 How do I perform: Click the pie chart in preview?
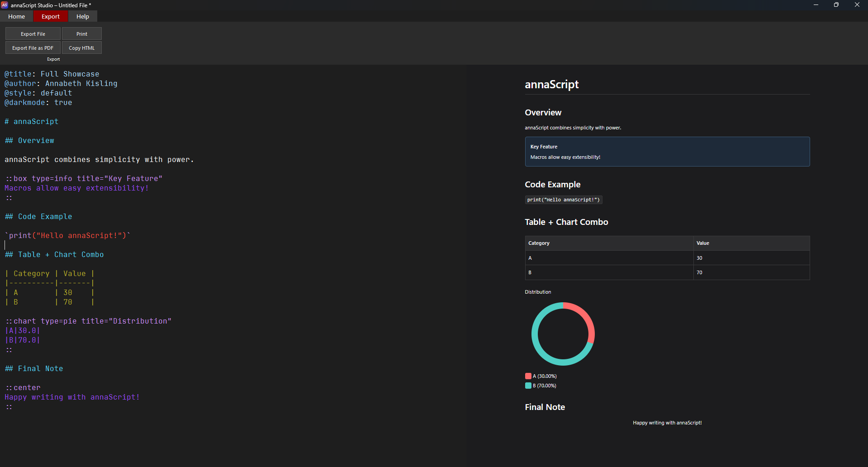tap(563, 334)
